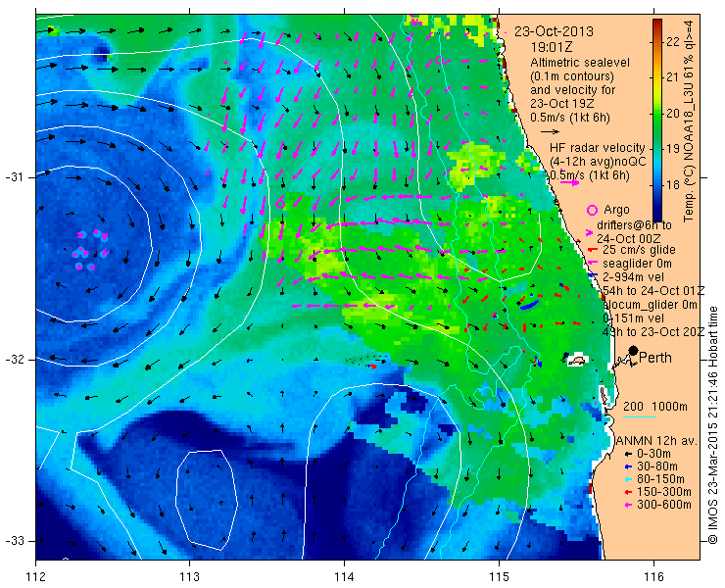
Task: Click the color bar tick label "18"
Action: point(673,185)
